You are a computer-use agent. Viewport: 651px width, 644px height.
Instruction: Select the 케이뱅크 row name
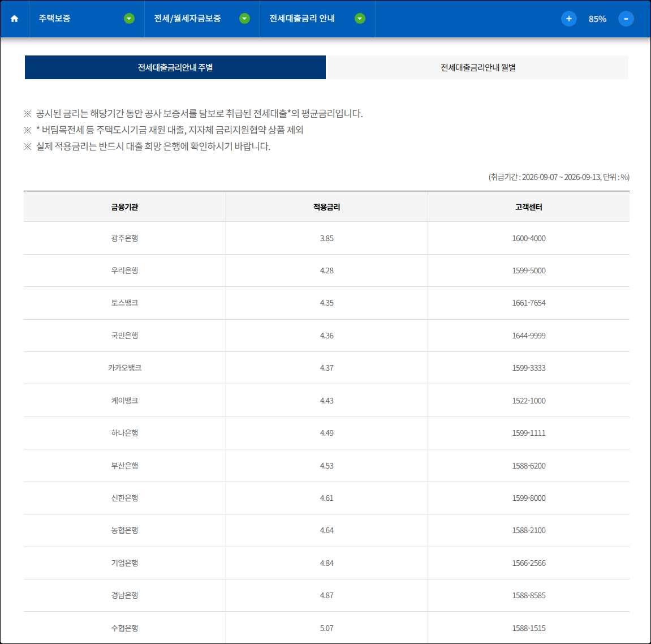point(124,401)
